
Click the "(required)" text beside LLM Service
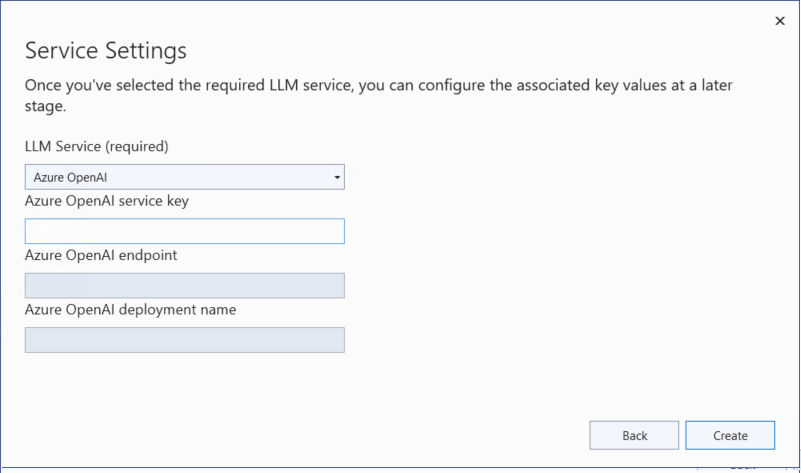137,146
